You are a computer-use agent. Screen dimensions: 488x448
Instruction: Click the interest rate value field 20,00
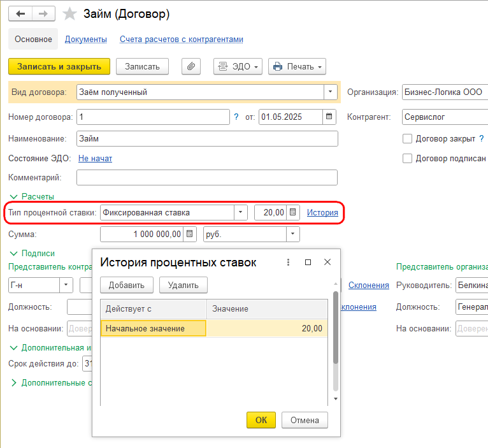pos(271,212)
